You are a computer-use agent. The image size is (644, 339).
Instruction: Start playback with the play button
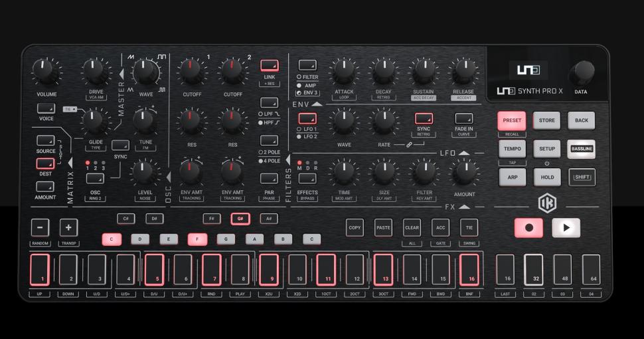coord(566,228)
